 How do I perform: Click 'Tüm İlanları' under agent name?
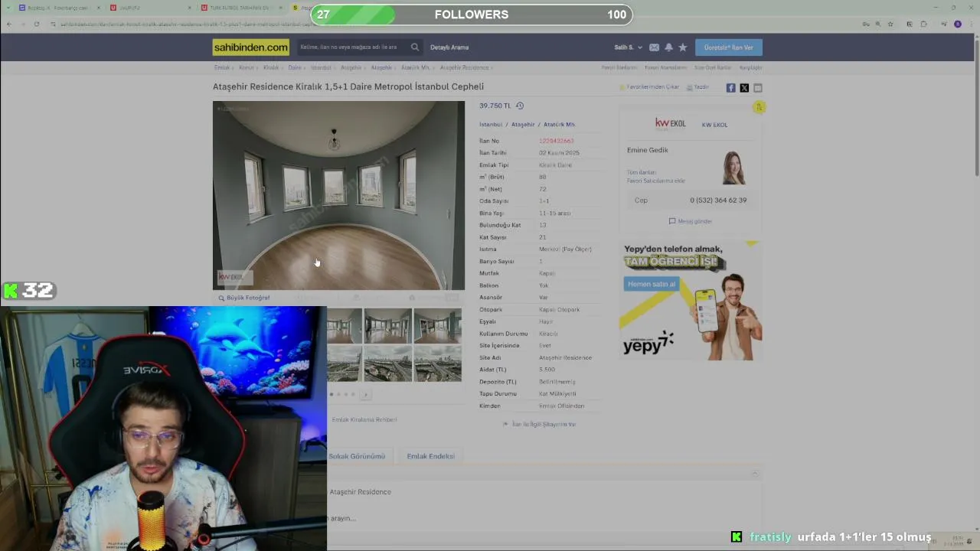pos(642,173)
